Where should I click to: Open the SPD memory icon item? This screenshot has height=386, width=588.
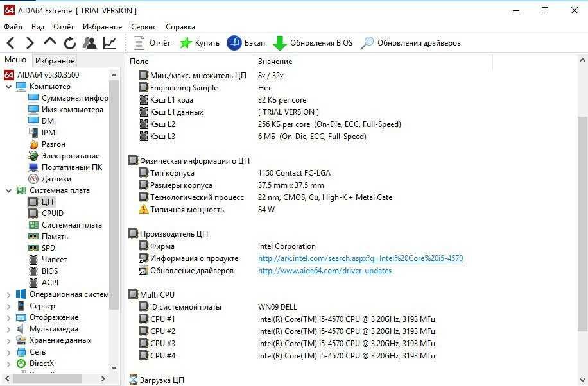click(33, 248)
